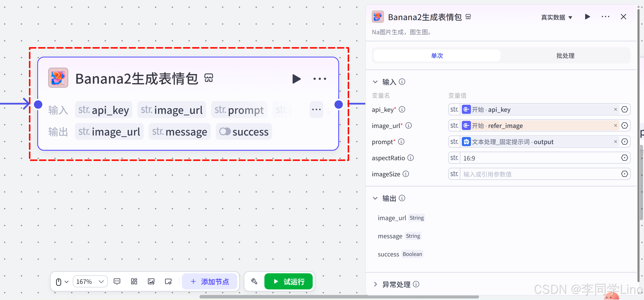
Task: Open the side panel's more options menu
Action: [605, 17]
